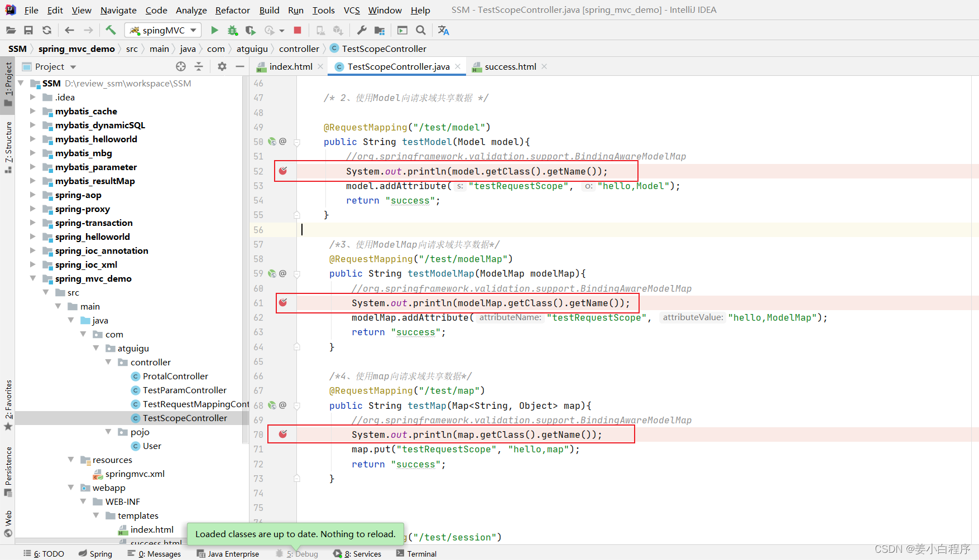Switch to the success.html editor tab
This screenshot has height=560, width=979.
pos(510,66)
